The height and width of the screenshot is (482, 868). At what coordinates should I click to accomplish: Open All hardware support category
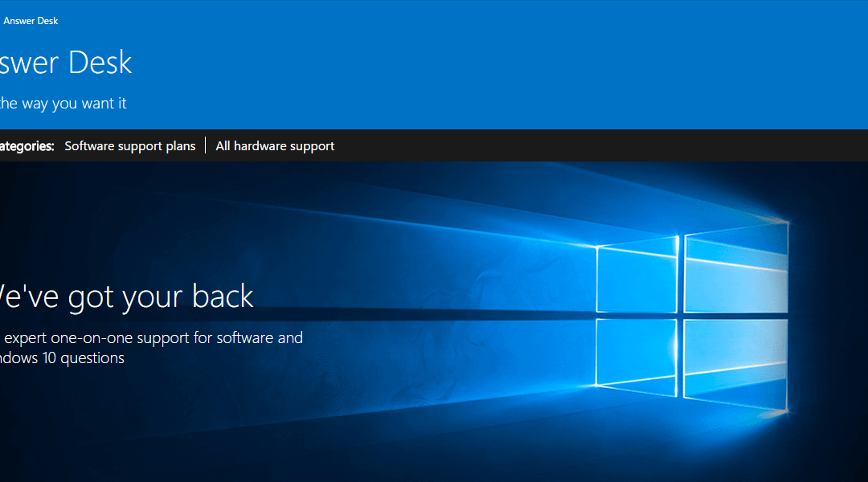coord(275,146)
